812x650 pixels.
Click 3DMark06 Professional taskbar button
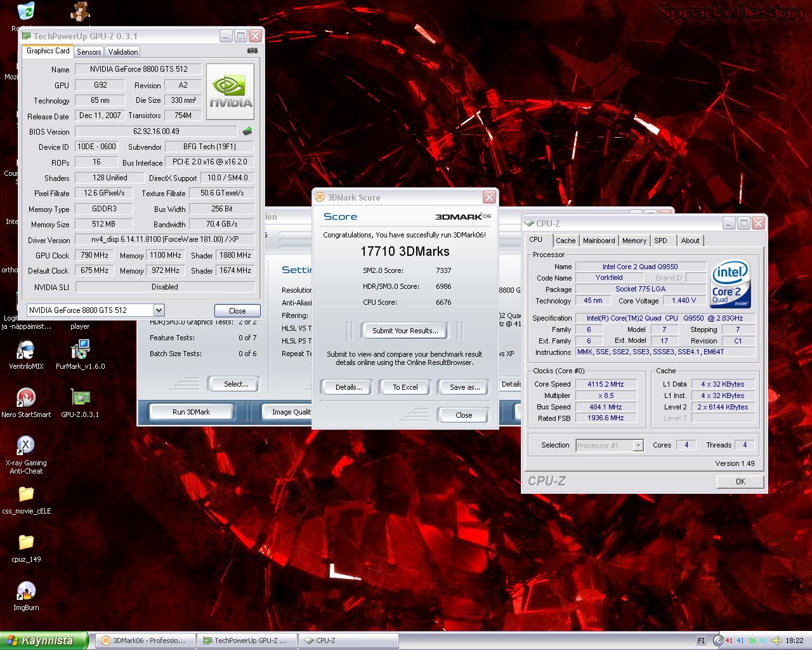click(x=145, y=640)
